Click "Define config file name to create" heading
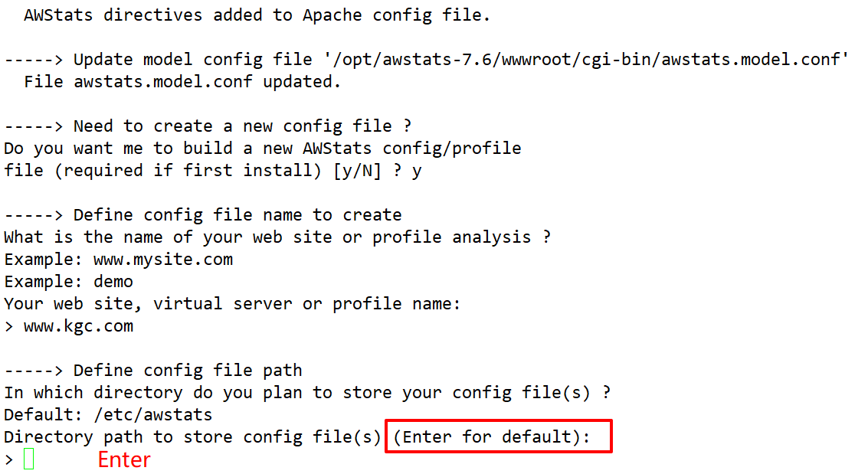 (x=237, y=215)
